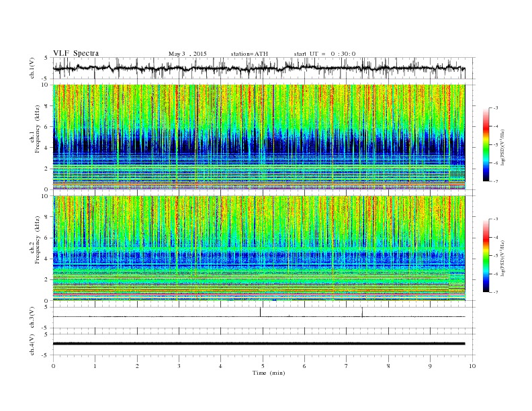The height and width of the screenshot is (411, 532).
Task: Click the "1" tick on the time axis
Action: click(95, 366)
